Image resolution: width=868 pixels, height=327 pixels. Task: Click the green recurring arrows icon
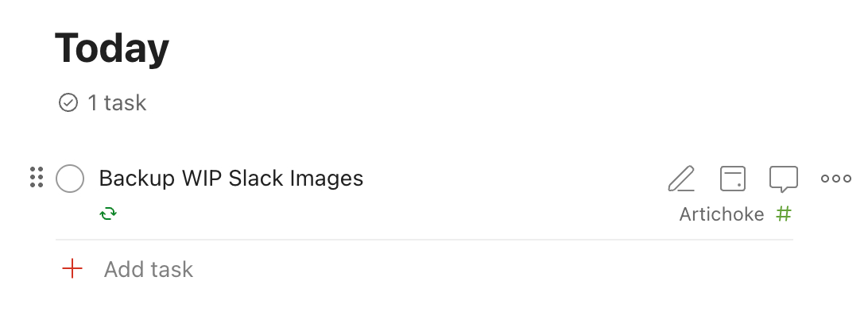(108, 214)
